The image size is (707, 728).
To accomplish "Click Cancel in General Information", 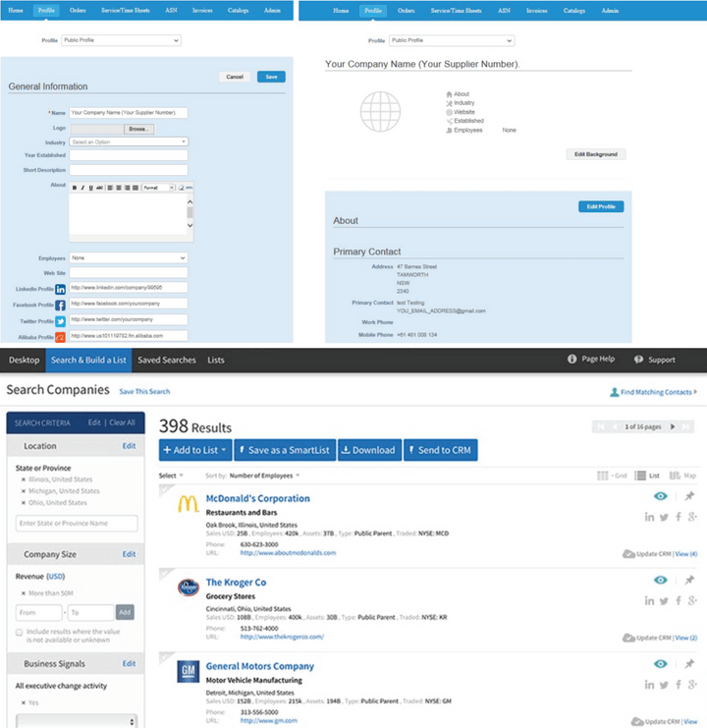I will pos(235,77).
